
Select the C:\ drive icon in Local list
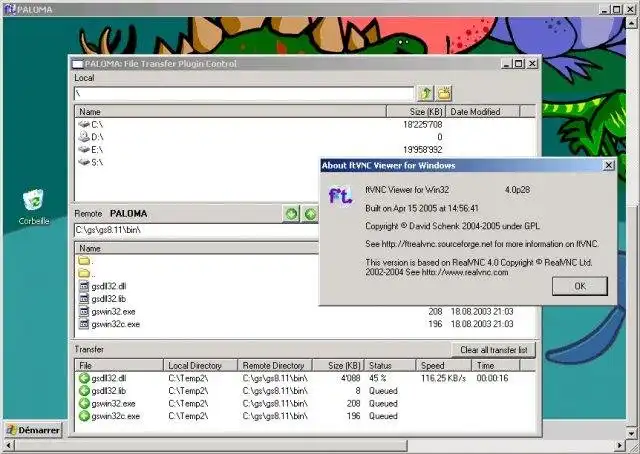[x=84, y=124]
